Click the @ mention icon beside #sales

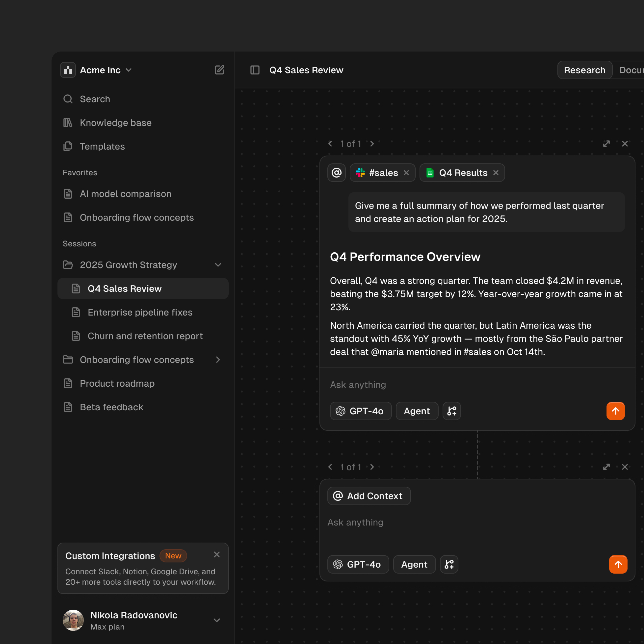click(x=336, y=173)
